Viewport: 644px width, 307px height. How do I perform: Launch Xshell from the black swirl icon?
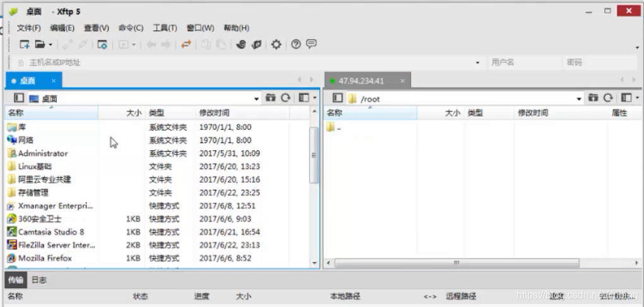241,44
